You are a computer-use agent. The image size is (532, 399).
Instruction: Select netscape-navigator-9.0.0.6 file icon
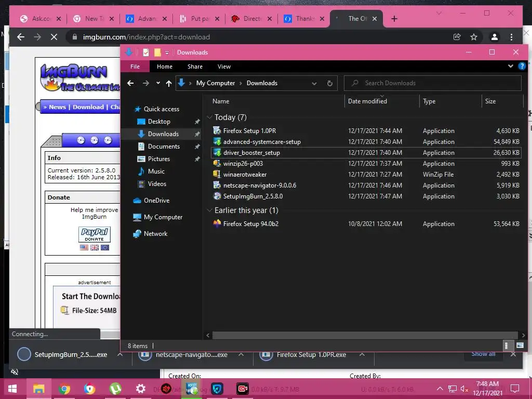[x=217, y=185]
